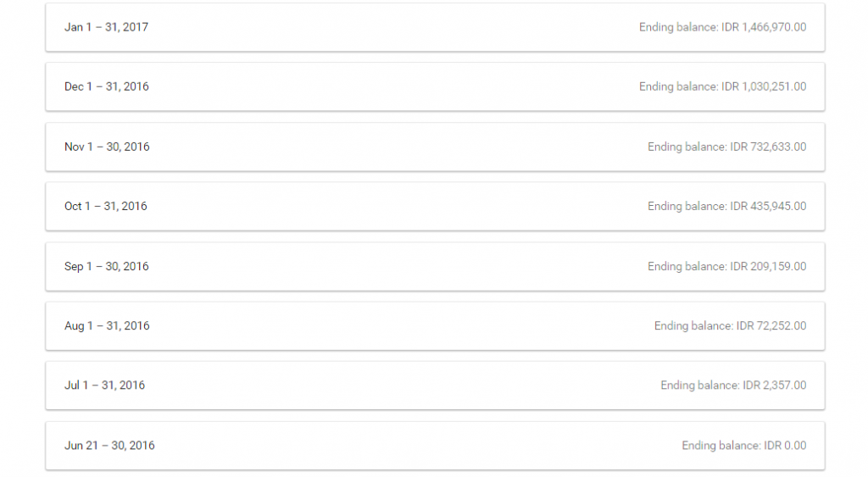868x477 pixels.
Task: Click ending balance IDR 209,159.00
Action: [x=726, y=266]
